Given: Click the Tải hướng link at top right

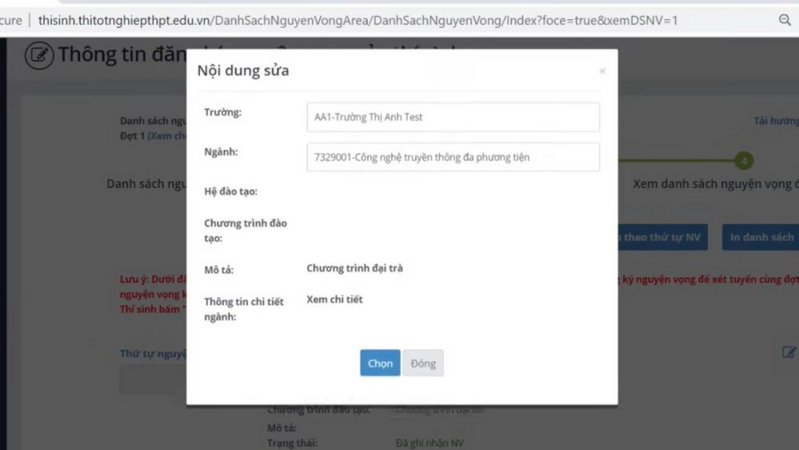Looking at the screenshot, I should [x=776, y=121].
